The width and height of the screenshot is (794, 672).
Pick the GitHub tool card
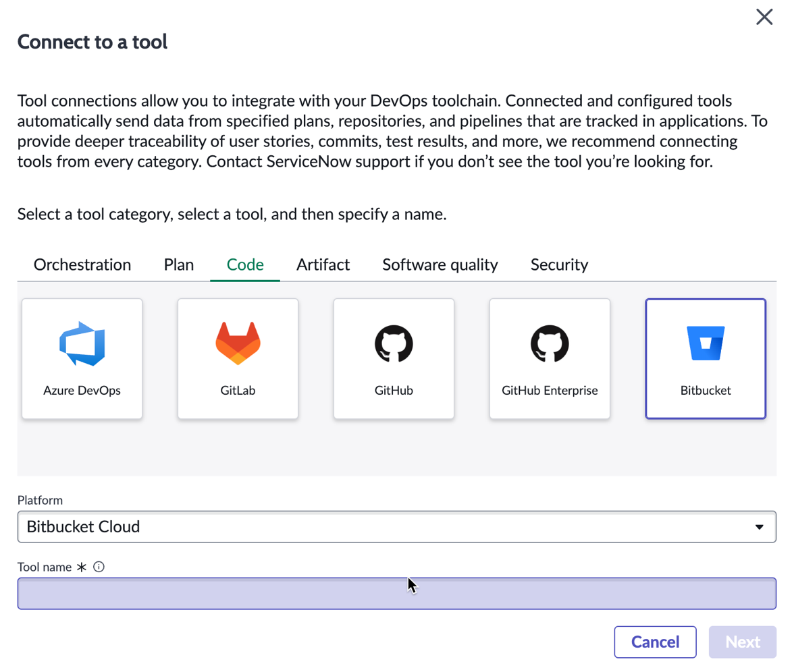[394, 359]
